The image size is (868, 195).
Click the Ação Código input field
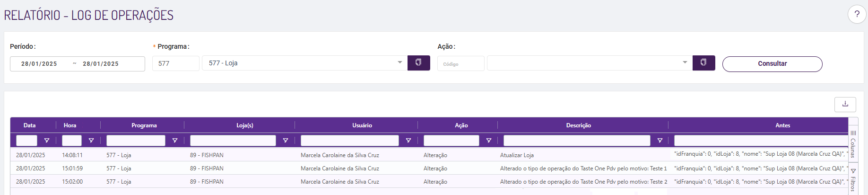click(x=460, y=63)
